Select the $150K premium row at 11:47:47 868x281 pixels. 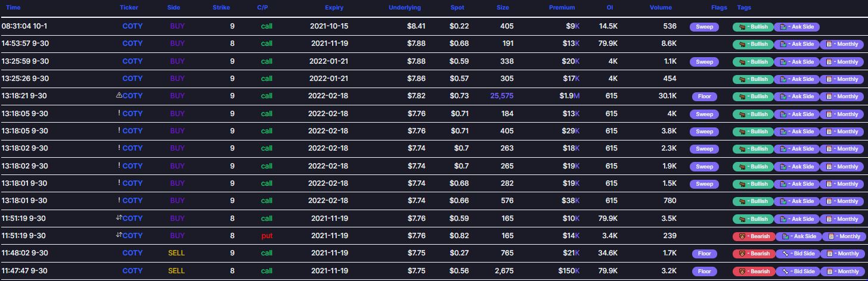434,271
